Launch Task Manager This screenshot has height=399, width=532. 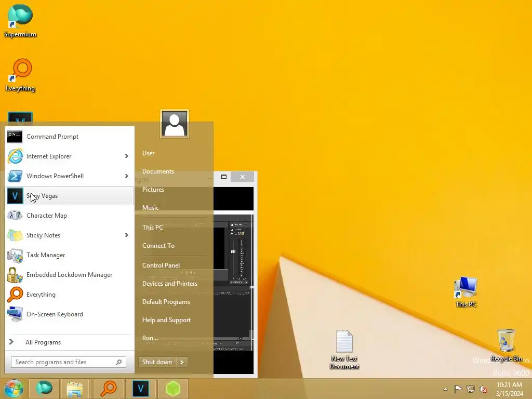coord(70,255)
